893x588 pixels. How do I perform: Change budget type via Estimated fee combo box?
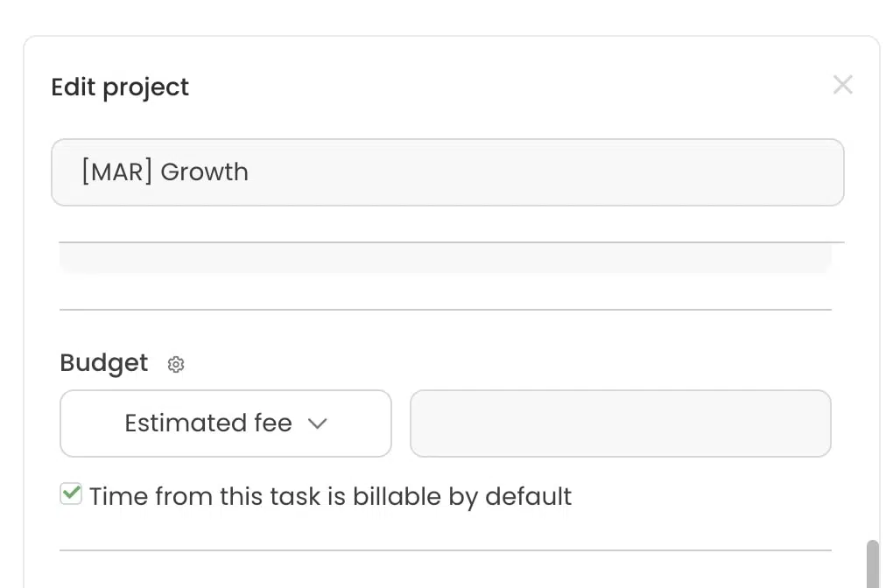(225, 423)
